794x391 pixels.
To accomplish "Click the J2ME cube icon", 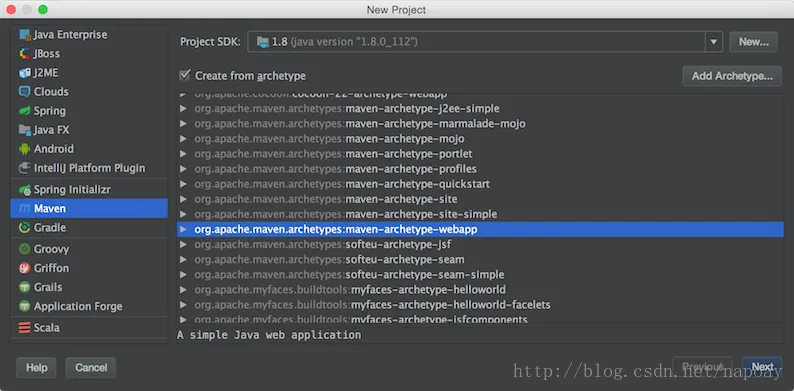I will [x=25, y=73].
